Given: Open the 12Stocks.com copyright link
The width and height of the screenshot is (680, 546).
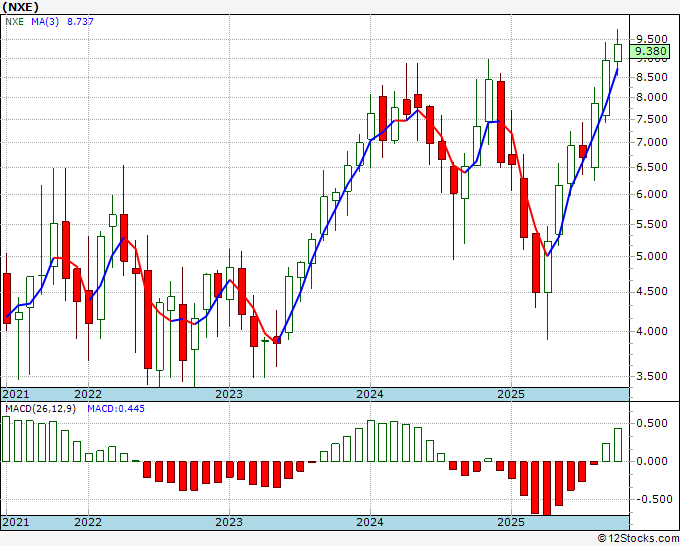Looking at the screenshot, I should click(638, 539).
